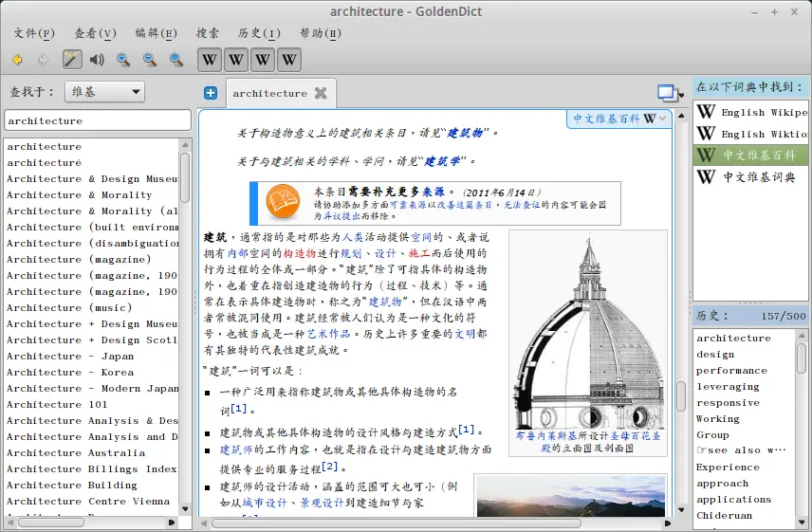Open the 搜索 menu
The height and width of the screenshot is (532, 812).
point(207,33)
